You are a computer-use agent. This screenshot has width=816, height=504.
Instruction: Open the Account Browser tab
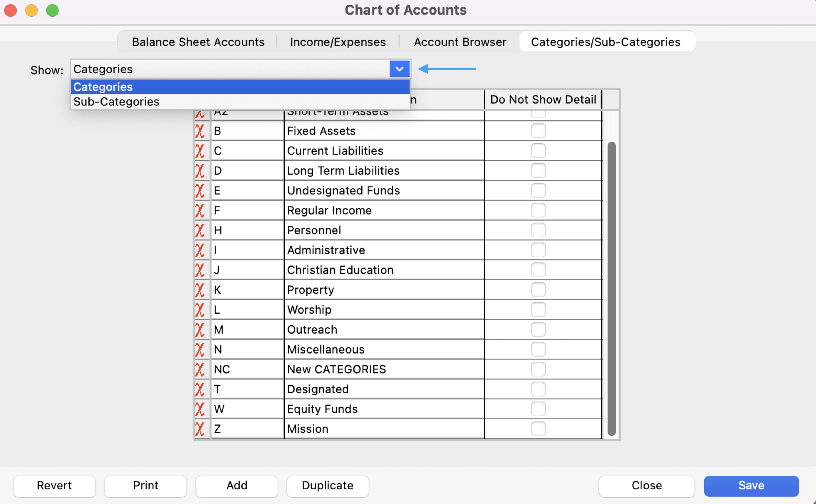(460, 42)
